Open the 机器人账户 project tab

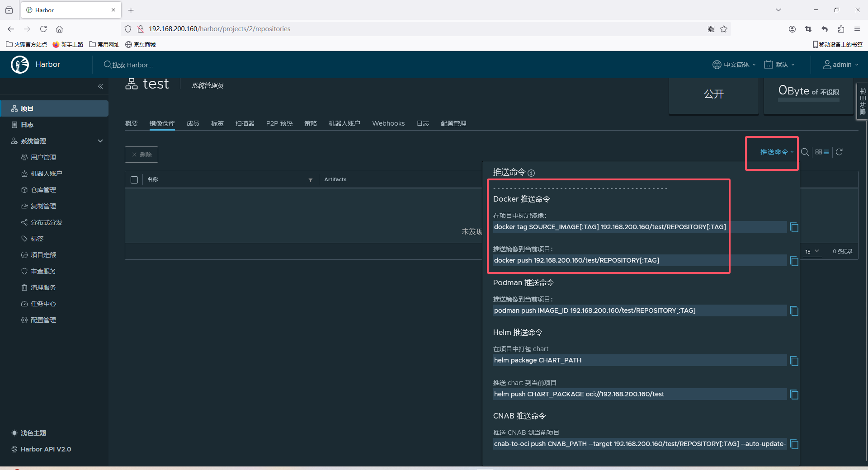pos(344,123)
